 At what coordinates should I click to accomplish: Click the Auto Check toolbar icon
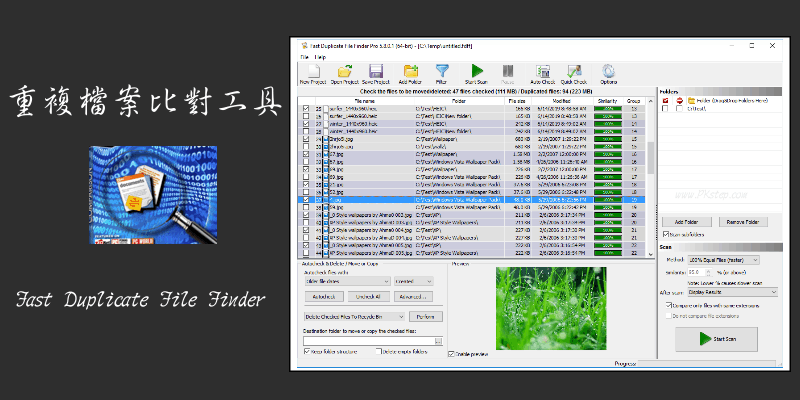(x=543, y=71)
